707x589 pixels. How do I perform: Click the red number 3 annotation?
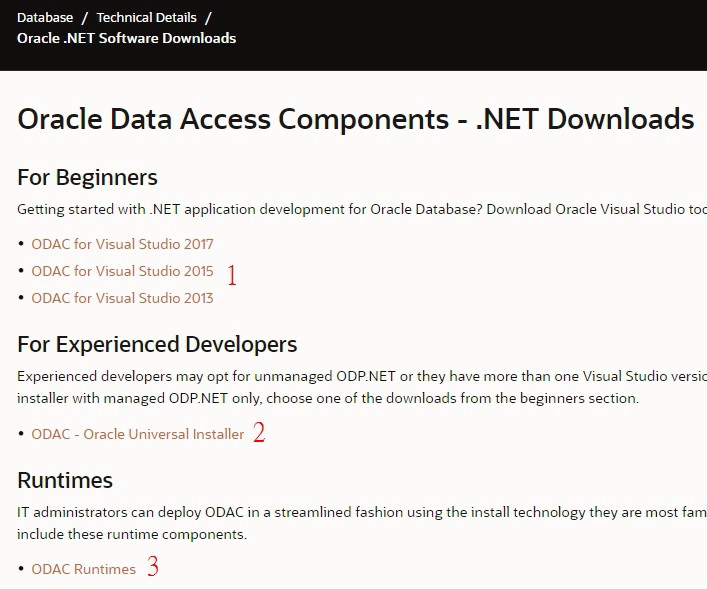pos(153,567)
